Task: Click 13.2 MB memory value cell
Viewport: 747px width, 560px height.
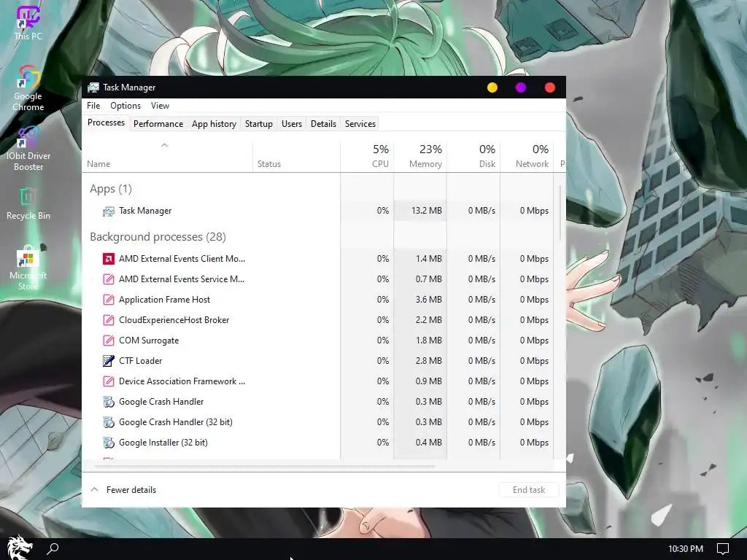Action: [x=420, y=211]
